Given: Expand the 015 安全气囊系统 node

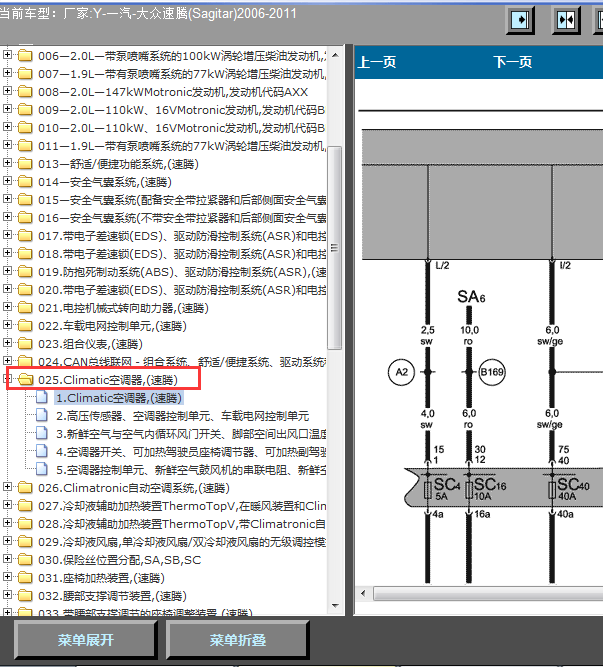Looking at the screenshot, I should click(7, 199).
